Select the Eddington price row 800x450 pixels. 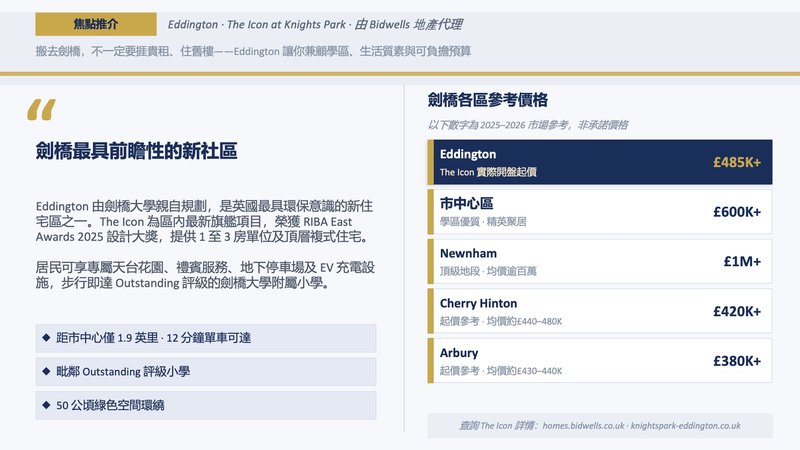click(600, 162)
